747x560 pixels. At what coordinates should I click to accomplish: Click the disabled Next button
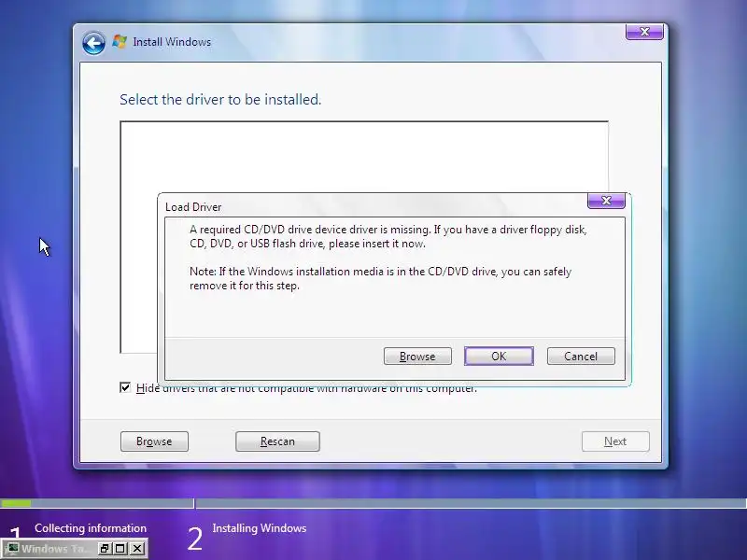(615, 441)
